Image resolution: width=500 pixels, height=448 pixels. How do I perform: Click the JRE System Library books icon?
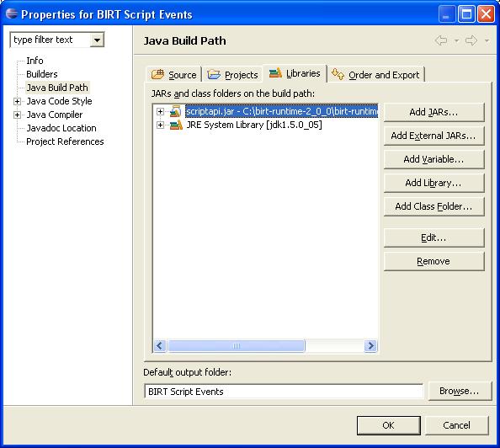click(176, 125)
